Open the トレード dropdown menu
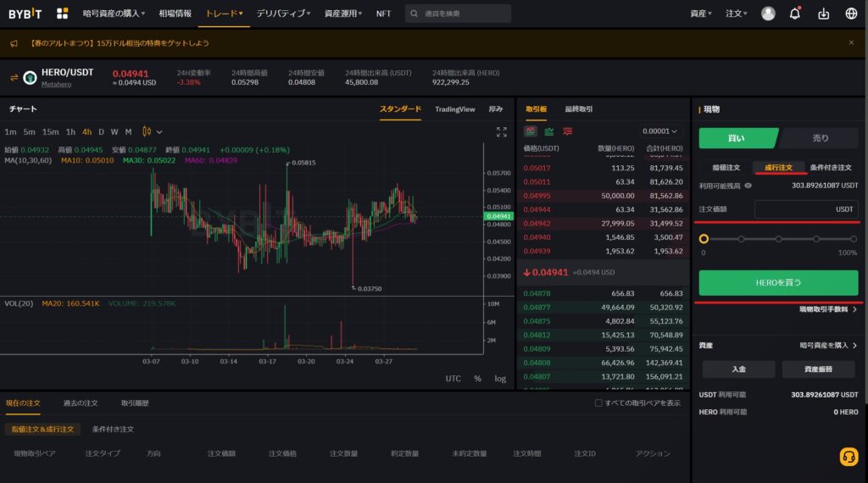 pyautogui.click(x=224, y=14)
